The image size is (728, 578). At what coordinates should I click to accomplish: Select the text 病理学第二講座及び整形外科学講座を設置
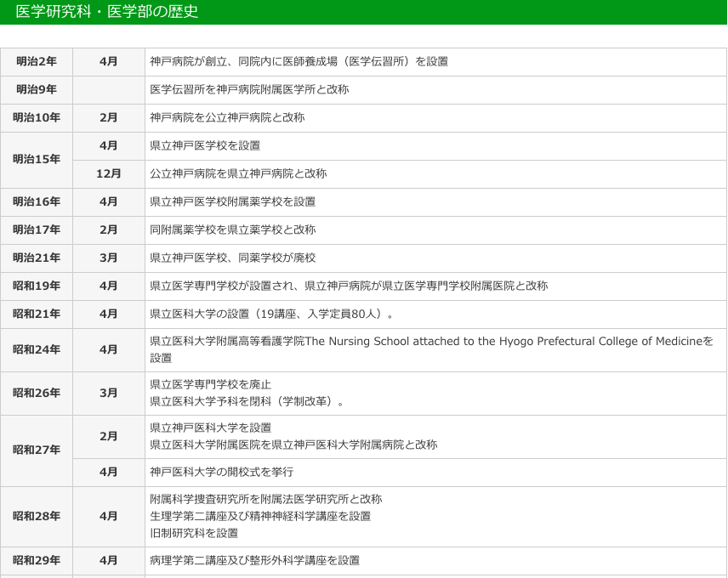click(255, 561)
